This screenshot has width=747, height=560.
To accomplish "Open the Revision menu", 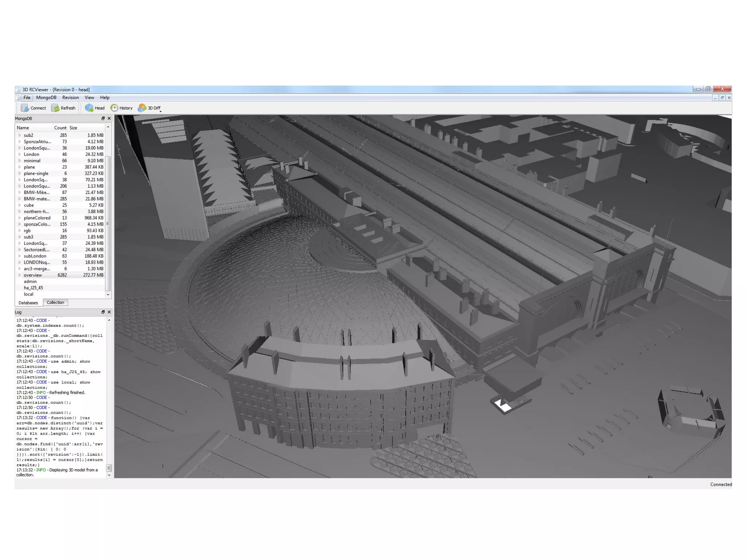I will pyautogui.click(x=70, y=98).
